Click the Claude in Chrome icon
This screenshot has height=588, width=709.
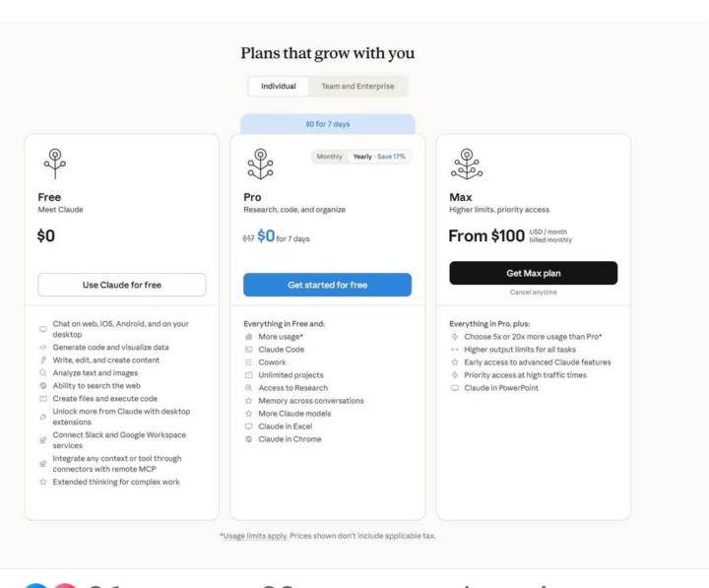click(249, 439)
